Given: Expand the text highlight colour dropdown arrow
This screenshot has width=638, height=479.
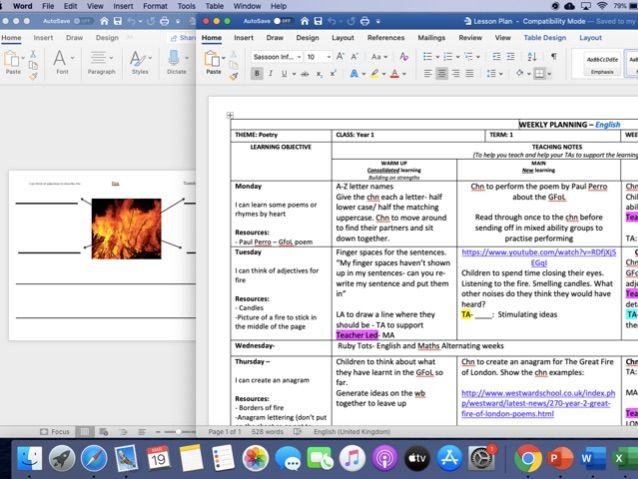Looking at the screenshot, I should coord(384,74).
